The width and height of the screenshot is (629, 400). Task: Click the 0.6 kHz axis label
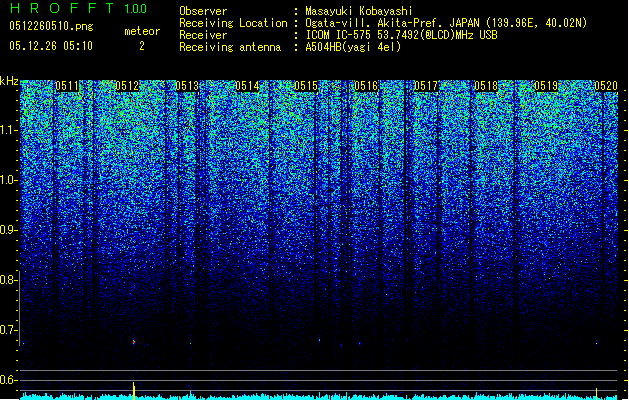click(x=8, y=380)
